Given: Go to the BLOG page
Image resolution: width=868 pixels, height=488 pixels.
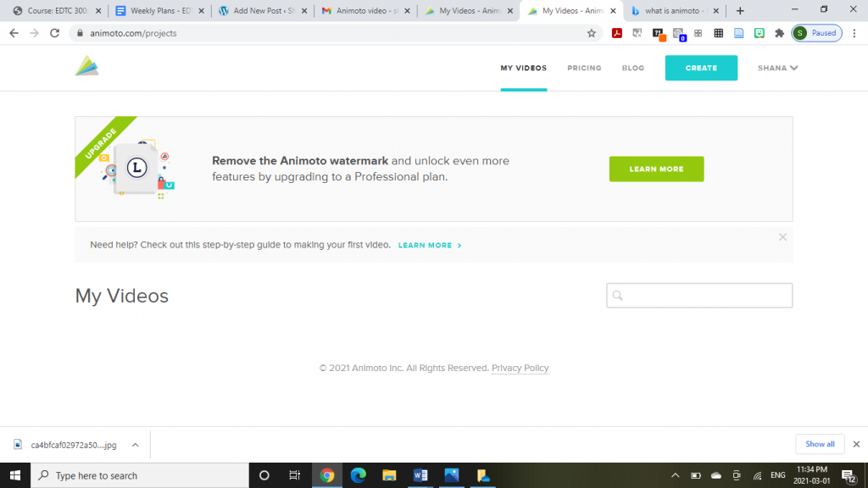Looking at the screenshot, I should point(632,68).
